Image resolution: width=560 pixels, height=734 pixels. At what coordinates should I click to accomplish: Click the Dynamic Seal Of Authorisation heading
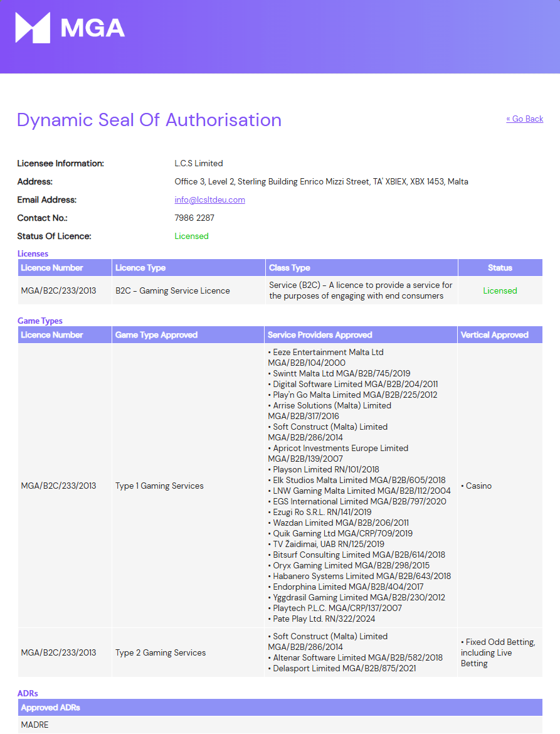point(149,120)
